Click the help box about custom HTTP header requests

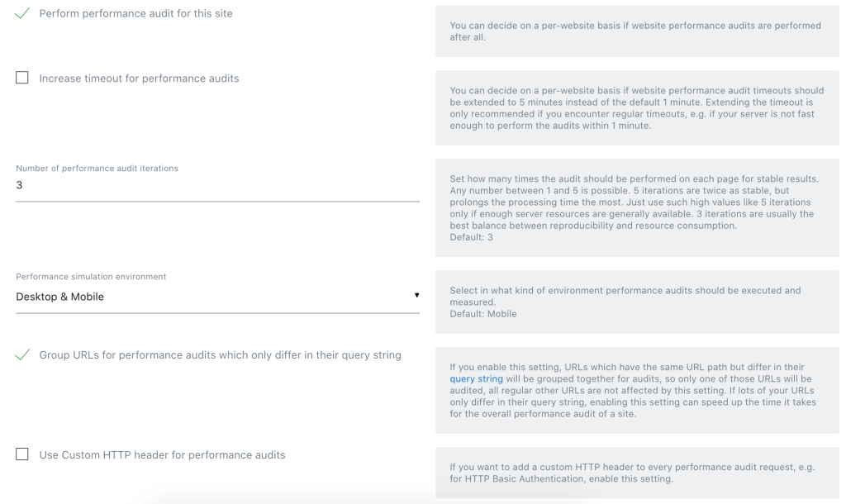[x=637, y=473]
